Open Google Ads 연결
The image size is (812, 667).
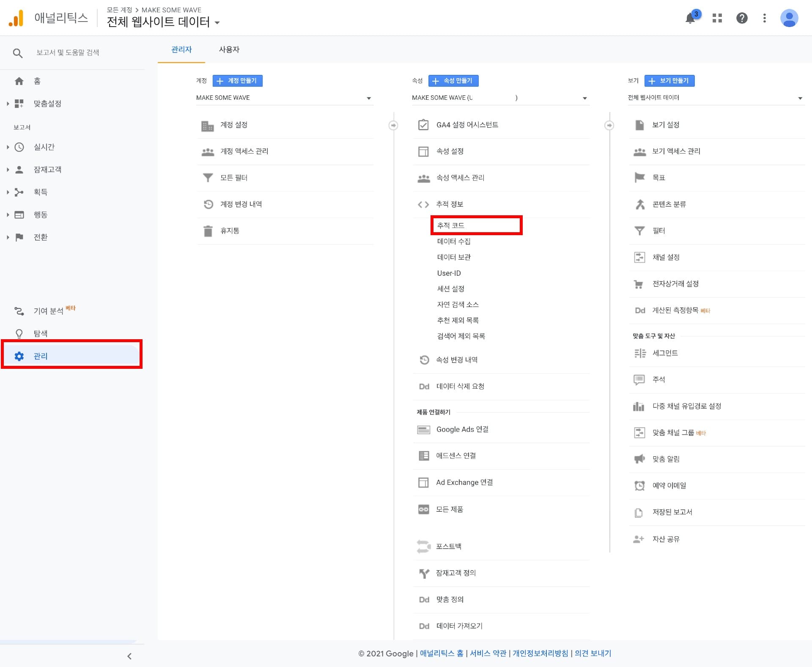[462, 429]
